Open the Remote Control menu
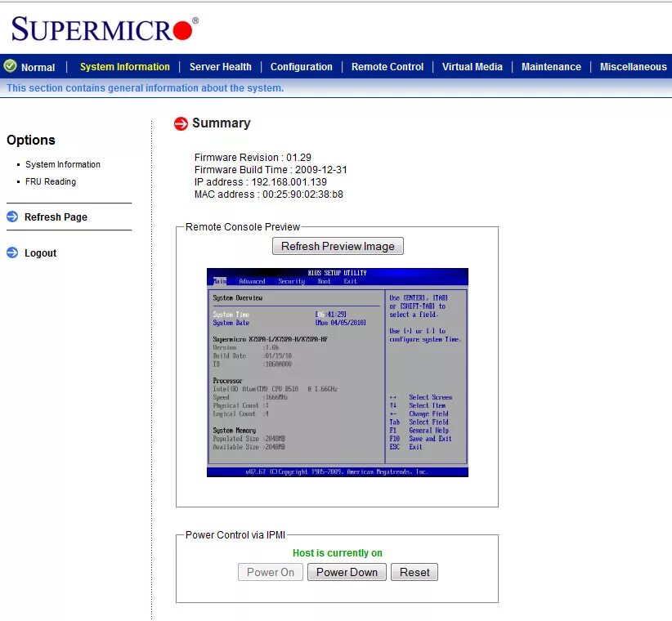 point(388,67)
